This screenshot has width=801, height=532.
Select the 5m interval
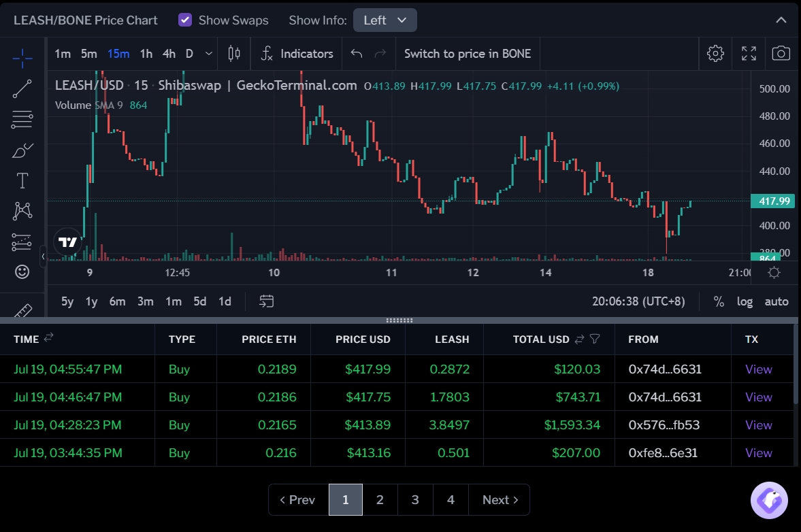tap(89, 54)
